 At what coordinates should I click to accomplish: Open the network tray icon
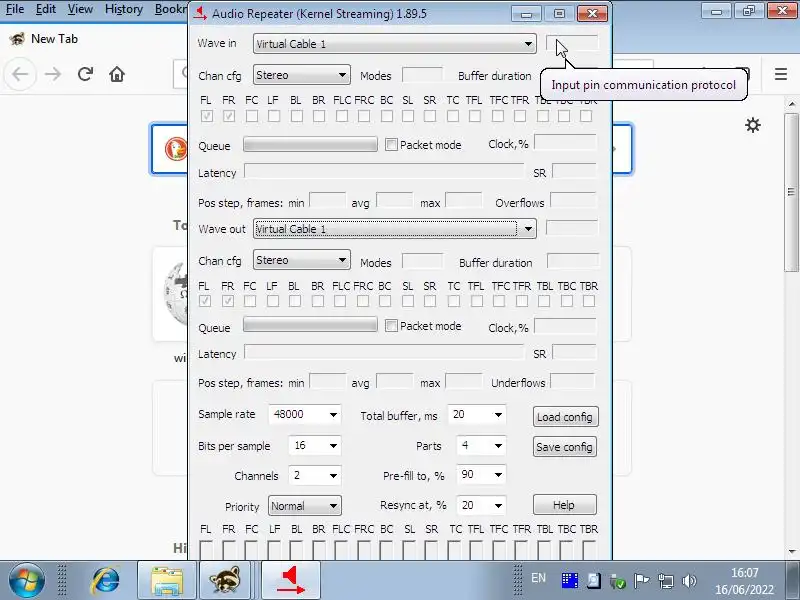tap(666, 581)
